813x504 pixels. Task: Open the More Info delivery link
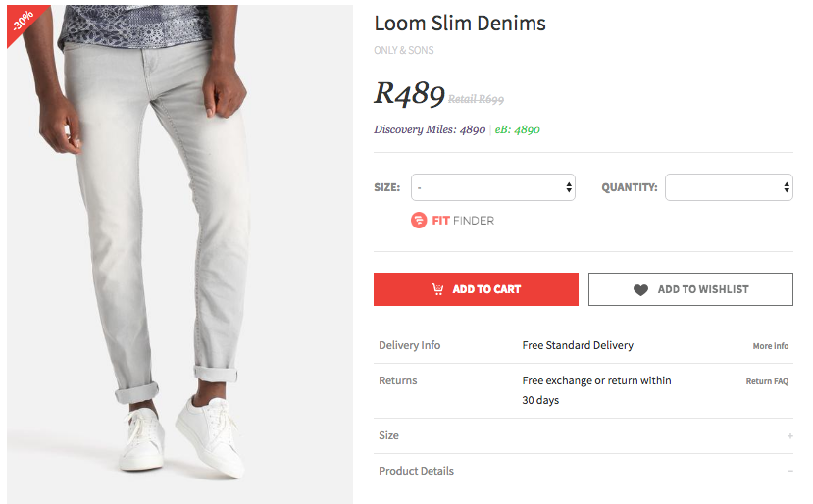(770, 346)
